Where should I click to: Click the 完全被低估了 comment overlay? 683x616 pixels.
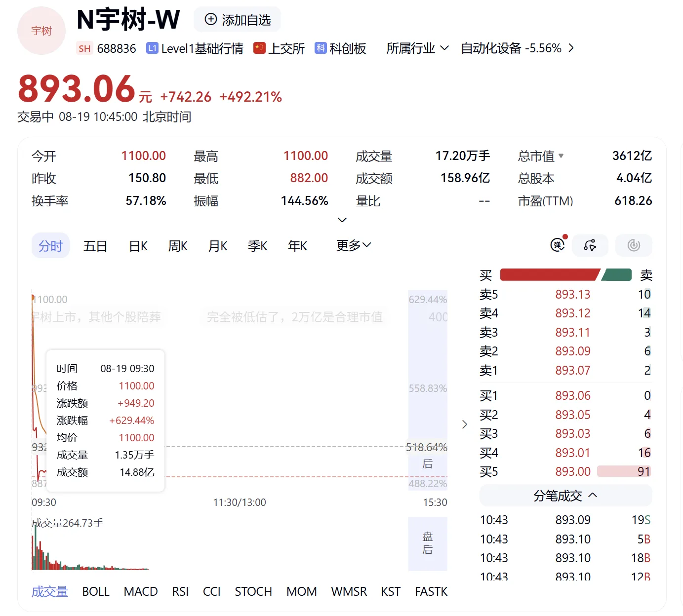pyautogui.click(x=295, y=317)
